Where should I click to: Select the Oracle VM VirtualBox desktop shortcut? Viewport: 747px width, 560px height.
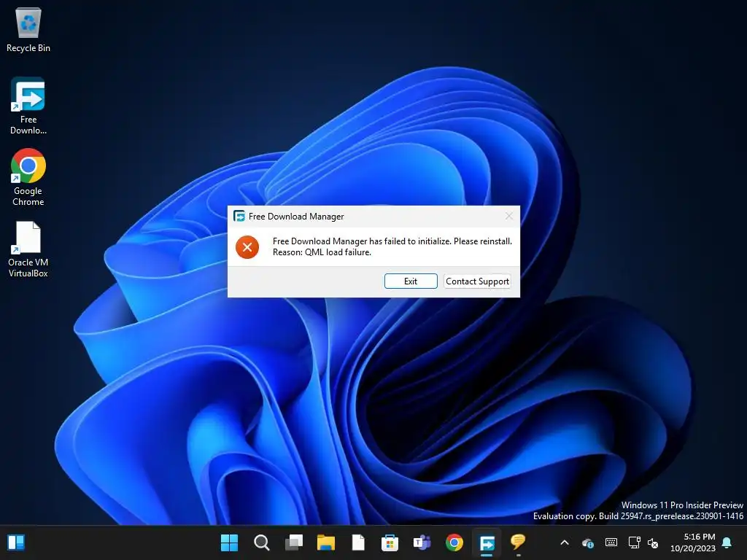pyautogui.click(x=28, y=249)
